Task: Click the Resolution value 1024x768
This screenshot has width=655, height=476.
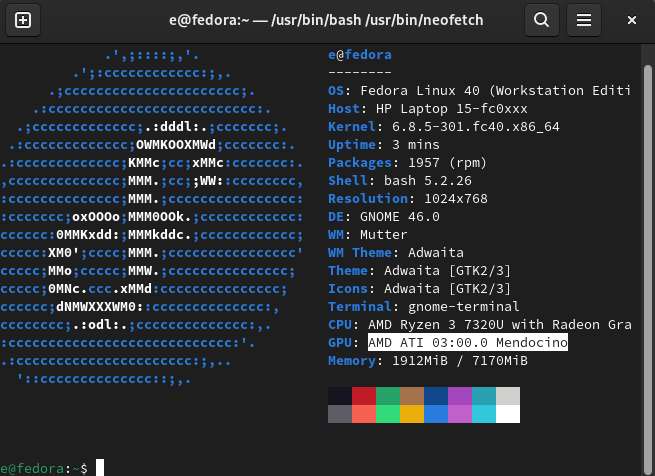Action: click(x=456, y=199)
